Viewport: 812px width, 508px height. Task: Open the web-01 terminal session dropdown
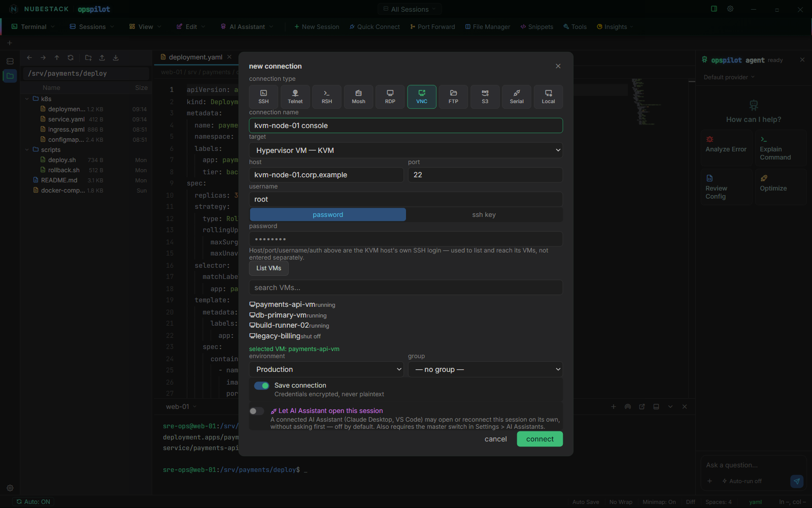[x=181, y=407]
